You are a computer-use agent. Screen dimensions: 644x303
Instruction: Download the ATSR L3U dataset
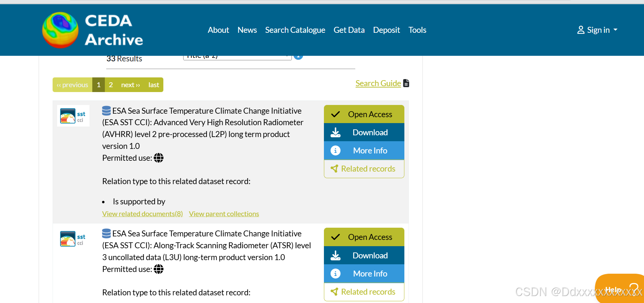364,255
